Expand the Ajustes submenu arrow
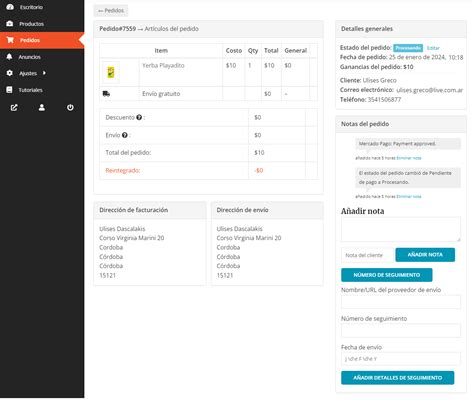This screenshot has height=401, width=474. coord(44,73)
